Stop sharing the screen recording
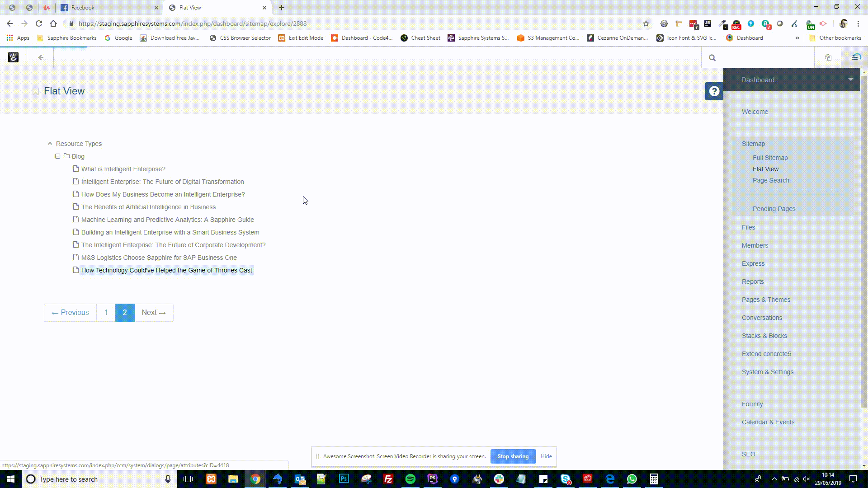 pyautogui.click(x=513, y=456)
